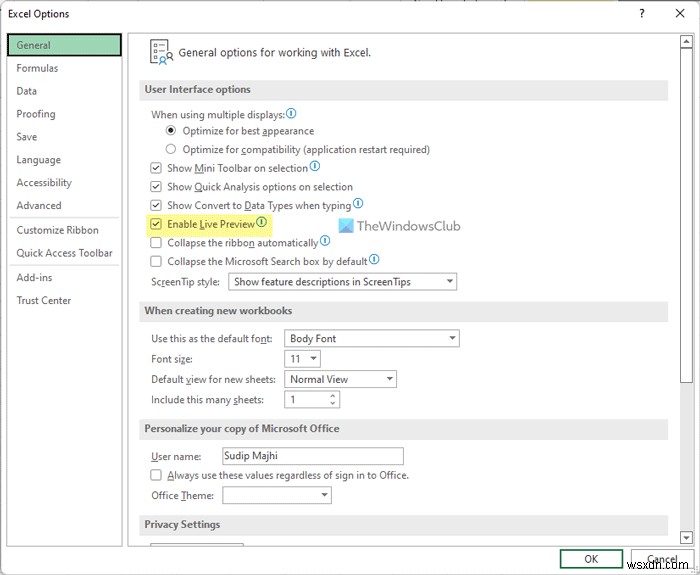
Task: Increase the number of sheets spinner
Action: point(333,396)
